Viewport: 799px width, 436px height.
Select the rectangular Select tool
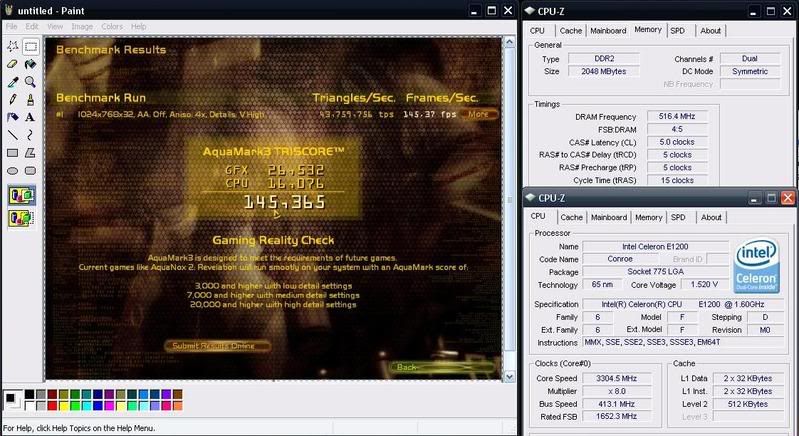pos(31,47)
